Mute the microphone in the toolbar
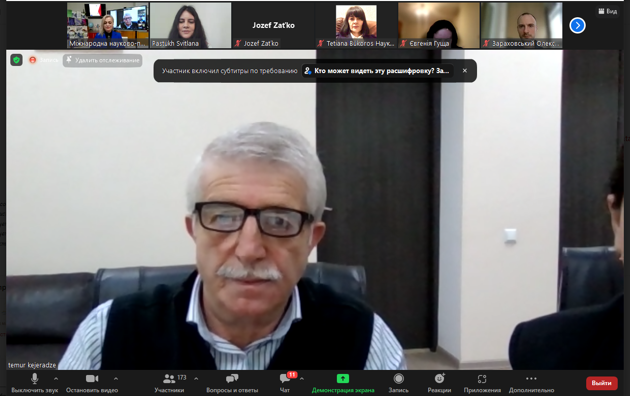Image resolution: width=630 pixels, height=396 pixels. 35,379
